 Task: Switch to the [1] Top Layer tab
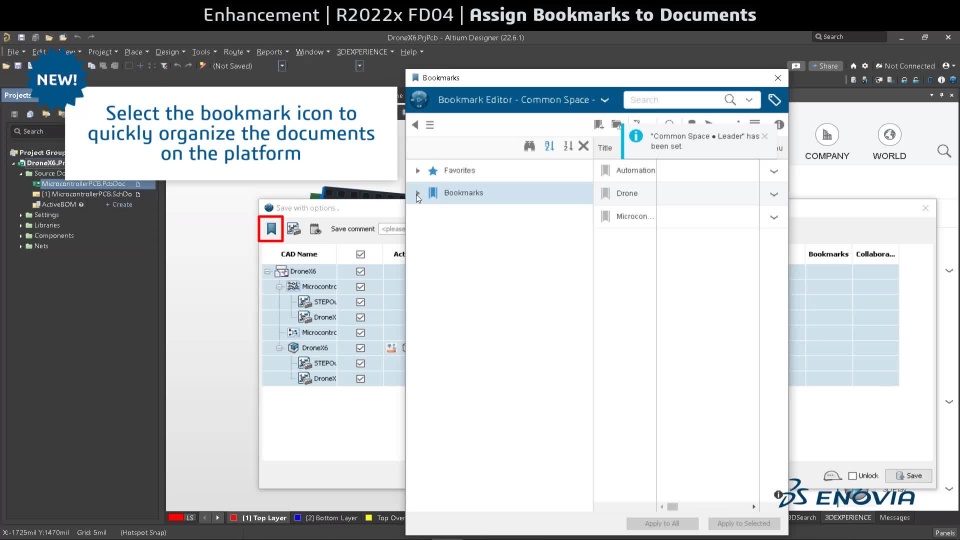click(x=259, y=518)
